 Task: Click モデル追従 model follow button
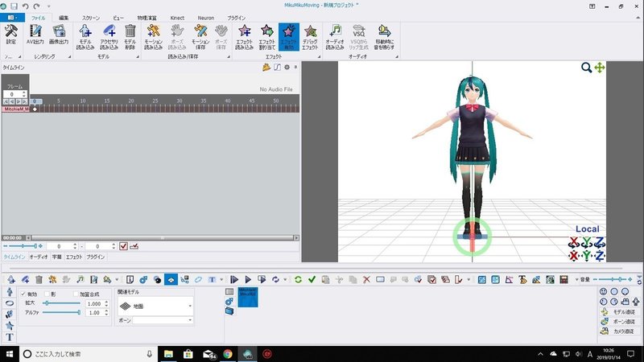tap(619, 312)
